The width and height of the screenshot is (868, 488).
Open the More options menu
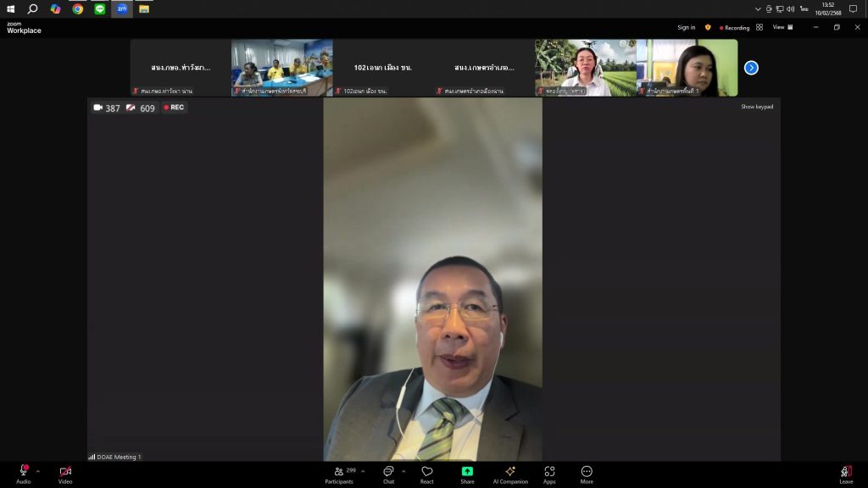click(587, 473)
